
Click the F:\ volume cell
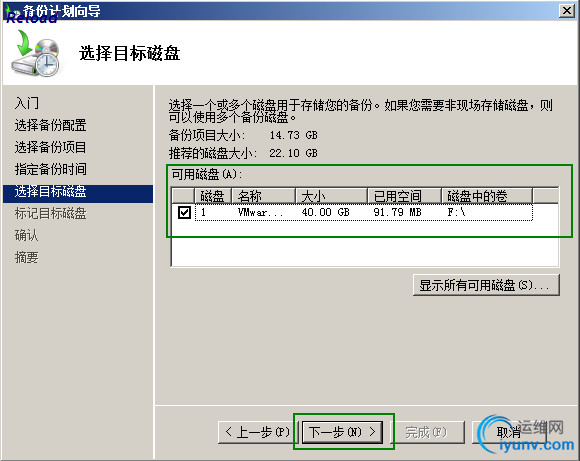tap(456, 212)
